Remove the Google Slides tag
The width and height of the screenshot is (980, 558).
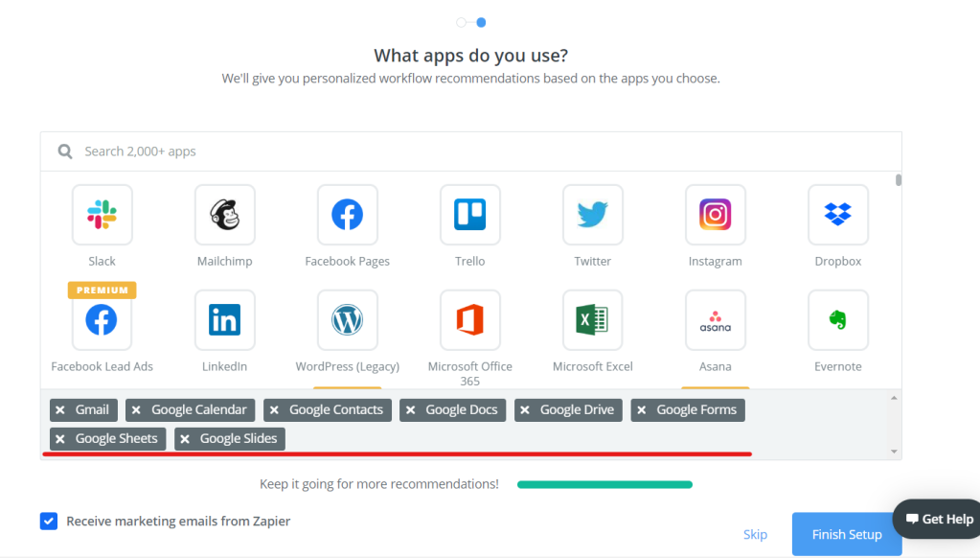185,439
